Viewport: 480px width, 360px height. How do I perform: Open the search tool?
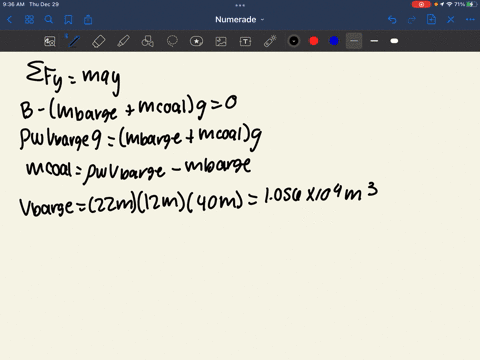point(49,20)
